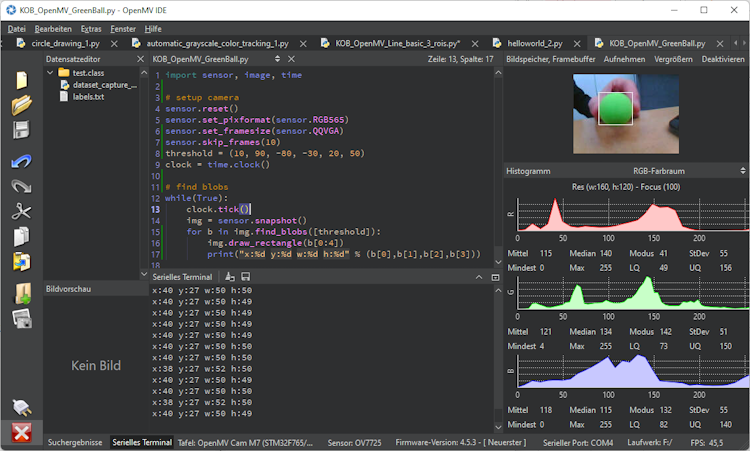Click the Redo arrow icon
The height and width of the screenshot is (451, 750).
pyautogui.click(x=21, y=186)
